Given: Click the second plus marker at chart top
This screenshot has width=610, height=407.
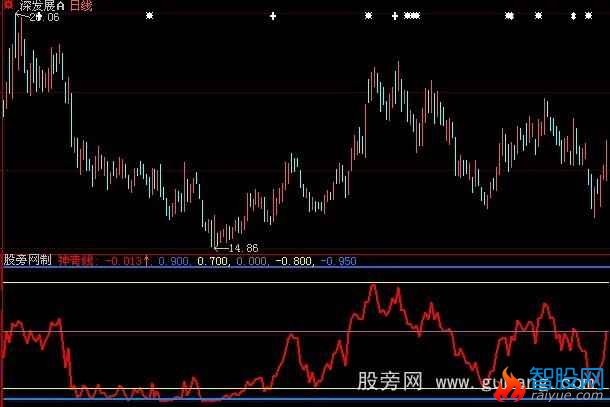Looking at the screenshot, I should click(x=395, y=16).
